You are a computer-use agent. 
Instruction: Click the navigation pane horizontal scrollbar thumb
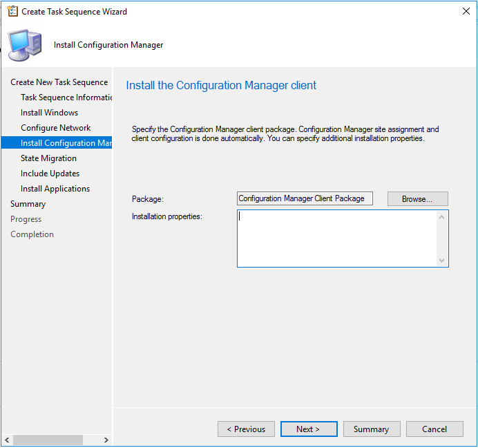point(48,440)
